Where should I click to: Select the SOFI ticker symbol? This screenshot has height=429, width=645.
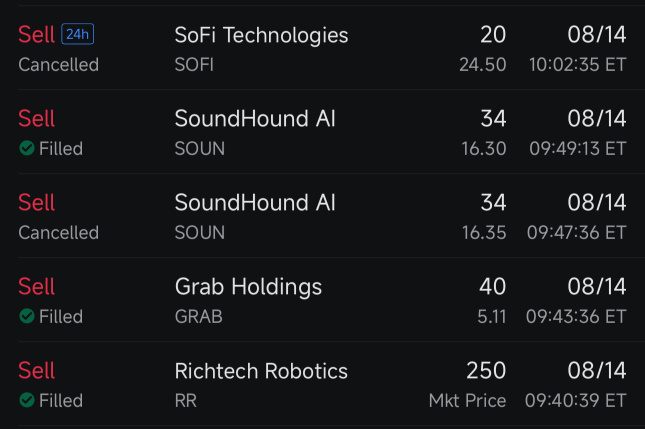click(x=195, y=65)
